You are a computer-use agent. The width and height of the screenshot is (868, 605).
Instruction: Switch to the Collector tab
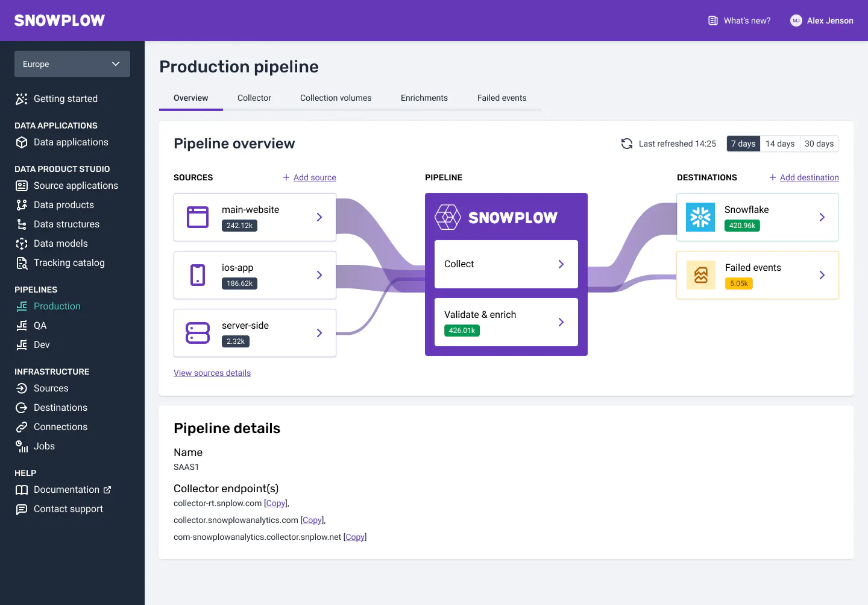254,98
